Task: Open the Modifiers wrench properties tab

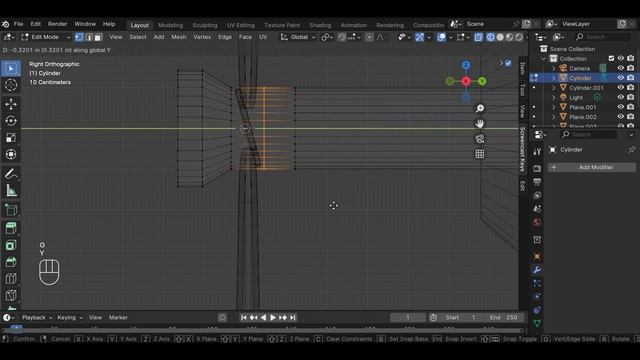Action: (537, 270)
